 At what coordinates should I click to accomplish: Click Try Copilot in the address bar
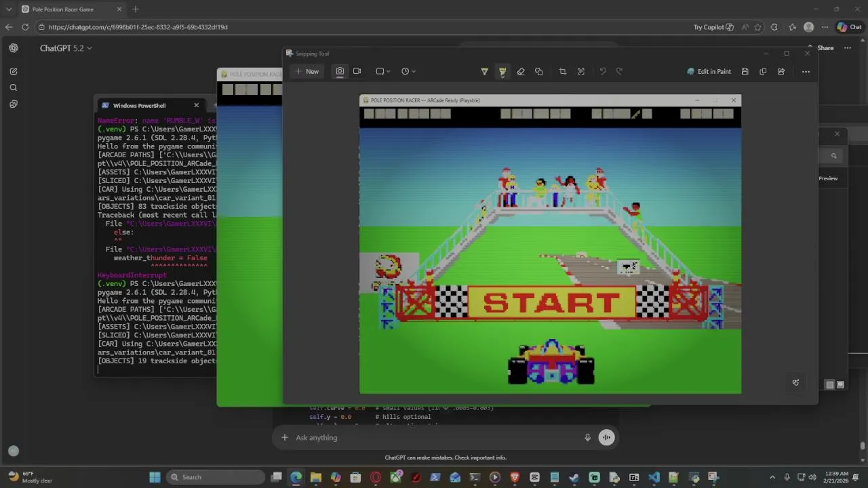(713, 27)
